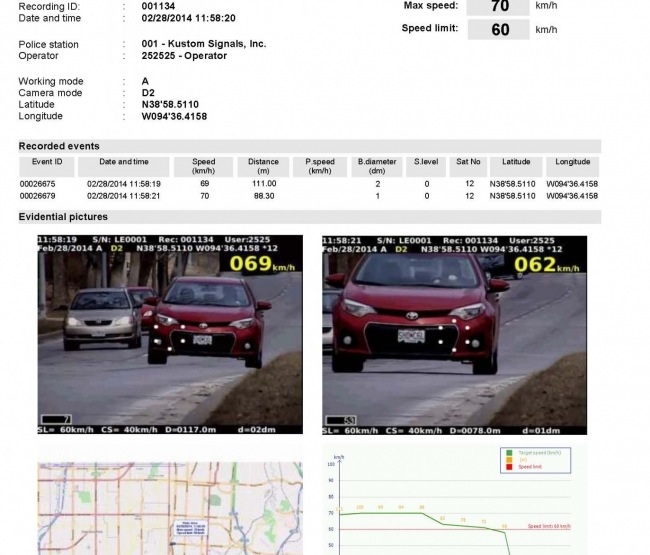Click the green Target speed legend swatch
650x555 pixels.
tap(511, 453)
